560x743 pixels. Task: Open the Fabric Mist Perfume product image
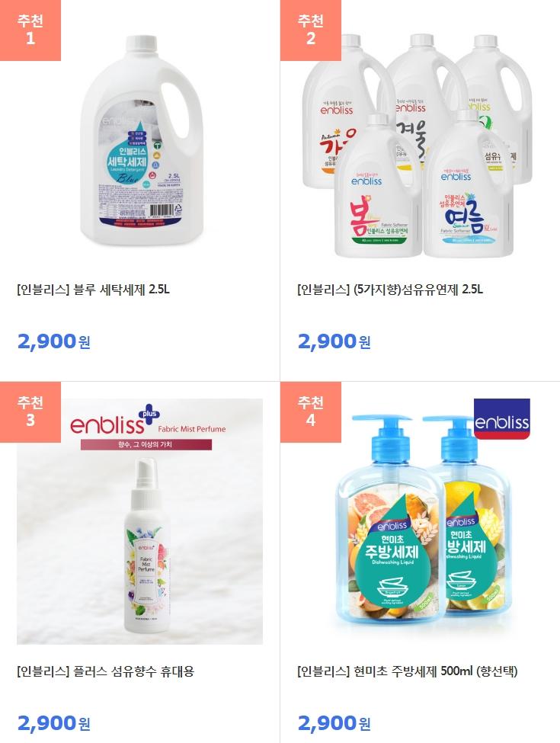pos(139,521)
